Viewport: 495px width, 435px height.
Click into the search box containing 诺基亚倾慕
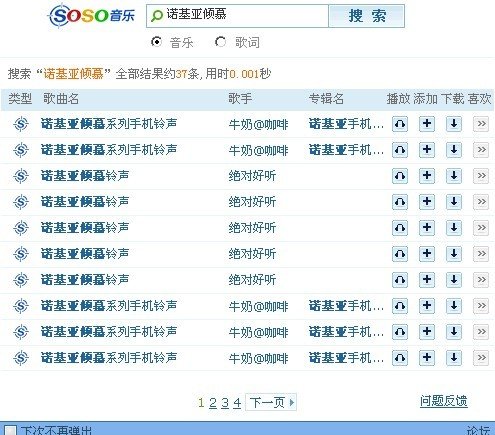click(237, 16)
